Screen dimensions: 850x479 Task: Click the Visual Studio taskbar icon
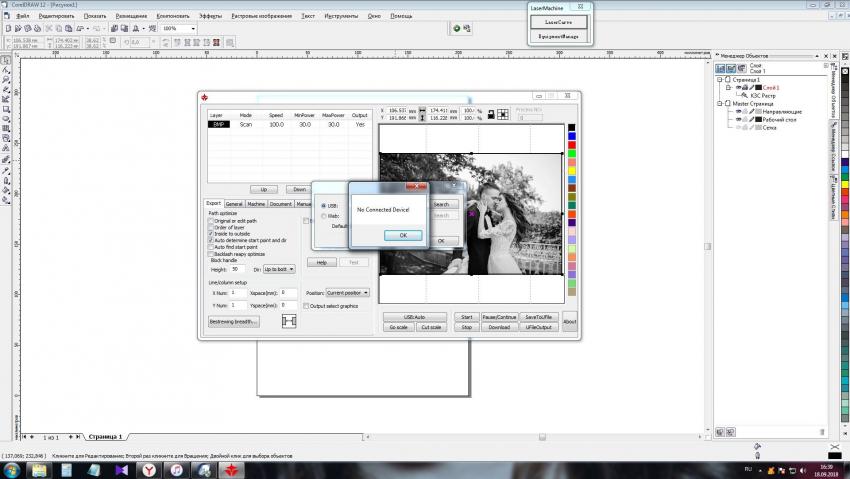[120, 469]
